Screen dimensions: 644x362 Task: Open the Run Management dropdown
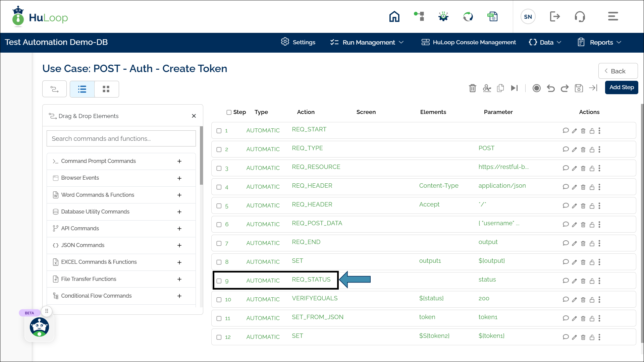click(x=367, y=42)
